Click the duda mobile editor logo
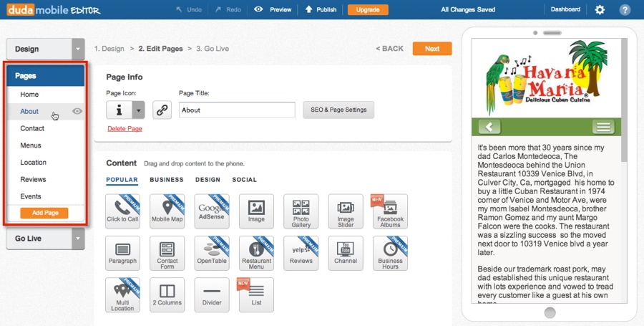644x326 pixels. pyautogui.click(x=54, y=9)
